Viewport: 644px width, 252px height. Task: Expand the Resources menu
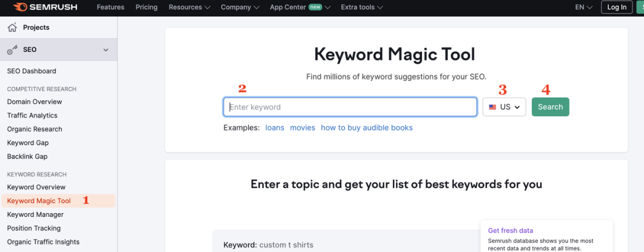[190, 7]
